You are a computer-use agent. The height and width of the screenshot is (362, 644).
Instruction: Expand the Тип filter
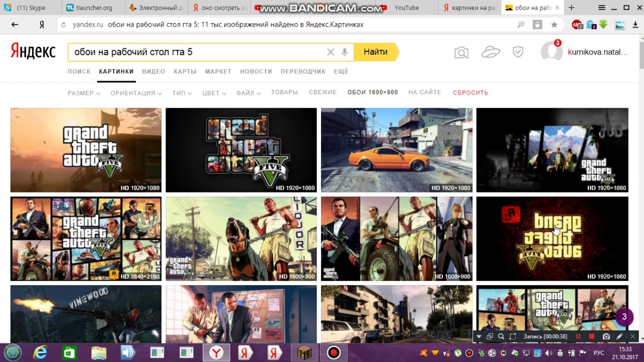182,93
